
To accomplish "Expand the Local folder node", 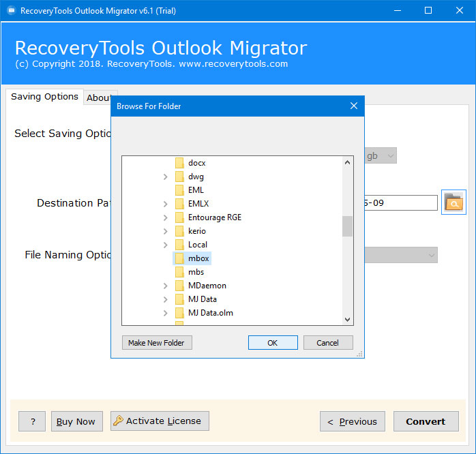I will tap(166, 245).
